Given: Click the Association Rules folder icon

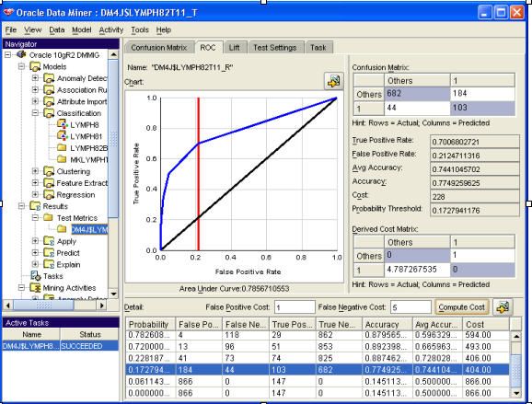Looking at the screenshot, I should pos(49,90).
